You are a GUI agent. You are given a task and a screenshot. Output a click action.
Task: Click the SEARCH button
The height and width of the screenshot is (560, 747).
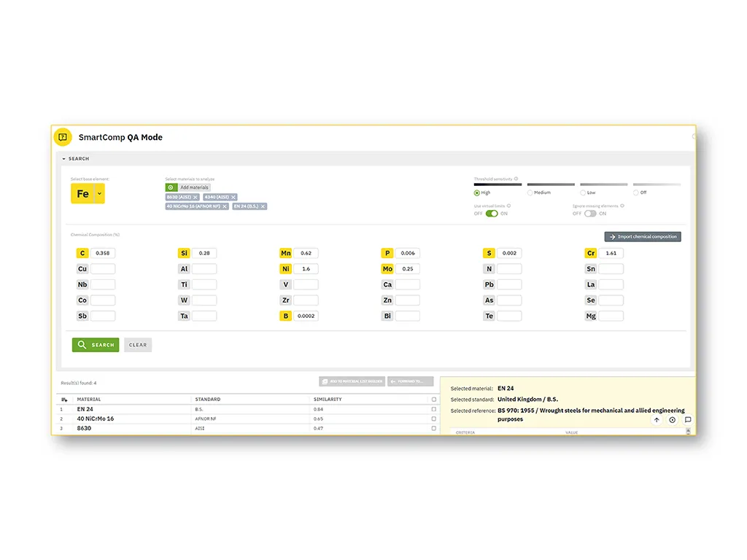(95, 344)
